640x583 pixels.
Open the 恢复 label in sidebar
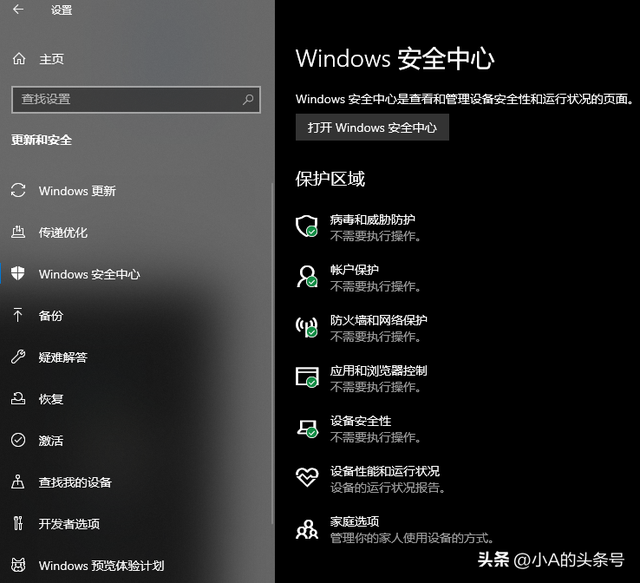[51, 399]
